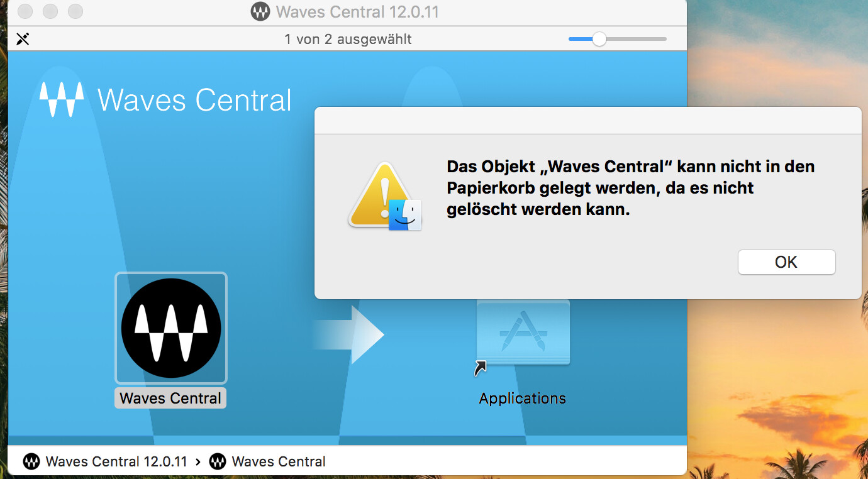Click Waves Central 12.0.11 in path bar
This screenshot has width=868, height=479.
click(105, 461)
